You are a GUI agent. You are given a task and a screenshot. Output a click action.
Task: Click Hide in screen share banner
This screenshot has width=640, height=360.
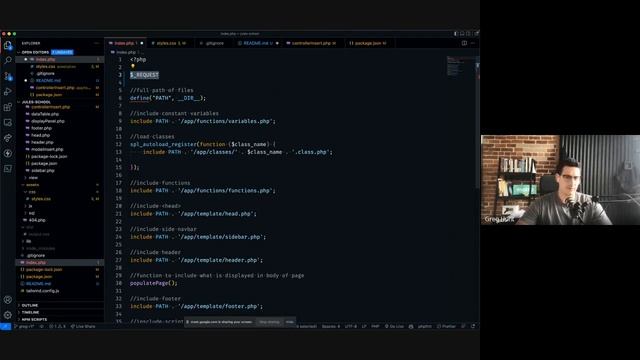(x=289, y=322)
